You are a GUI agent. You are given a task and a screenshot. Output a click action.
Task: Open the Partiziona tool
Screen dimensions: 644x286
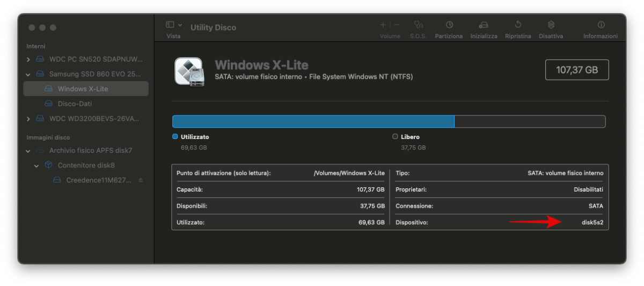point(449,25)
